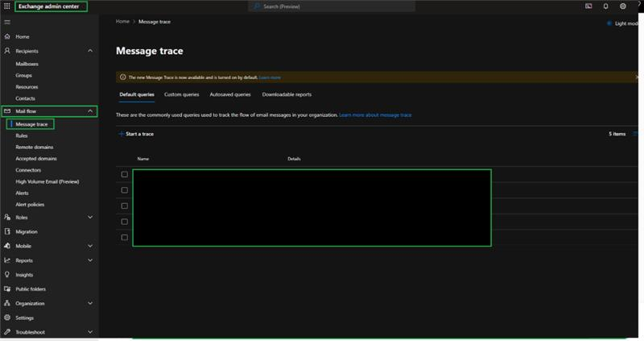Click the Recipients person icon
Image resolution: width=644 pixels, height=341 pixels.
point(7,51)
